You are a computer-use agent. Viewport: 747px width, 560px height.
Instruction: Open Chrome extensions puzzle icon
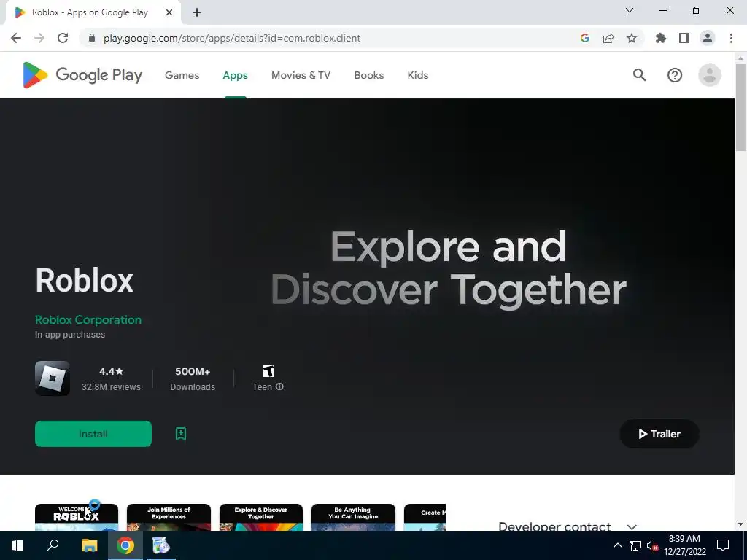(x=661, y=38)
